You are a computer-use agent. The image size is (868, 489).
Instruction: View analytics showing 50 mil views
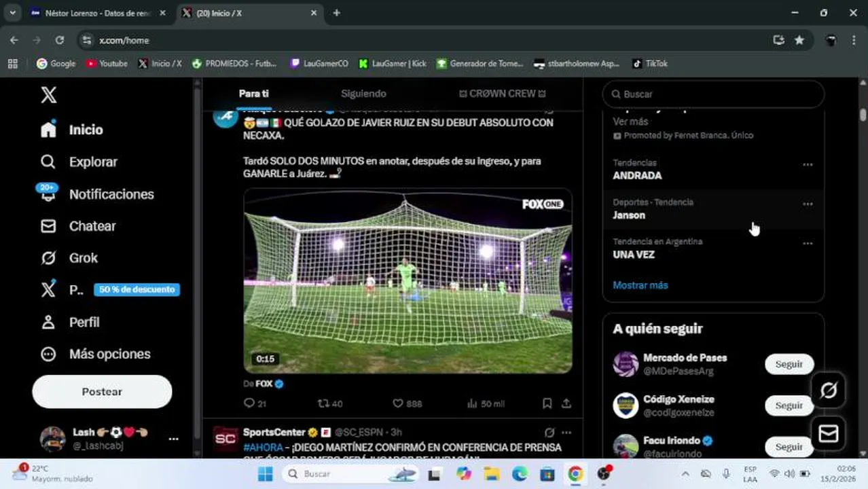[x=486, y=403]
